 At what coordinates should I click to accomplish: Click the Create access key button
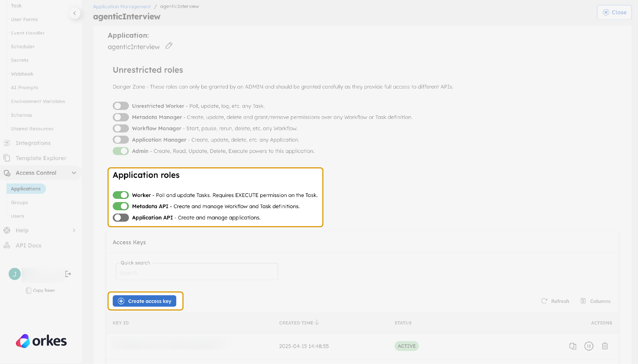(x=145, y=301)
